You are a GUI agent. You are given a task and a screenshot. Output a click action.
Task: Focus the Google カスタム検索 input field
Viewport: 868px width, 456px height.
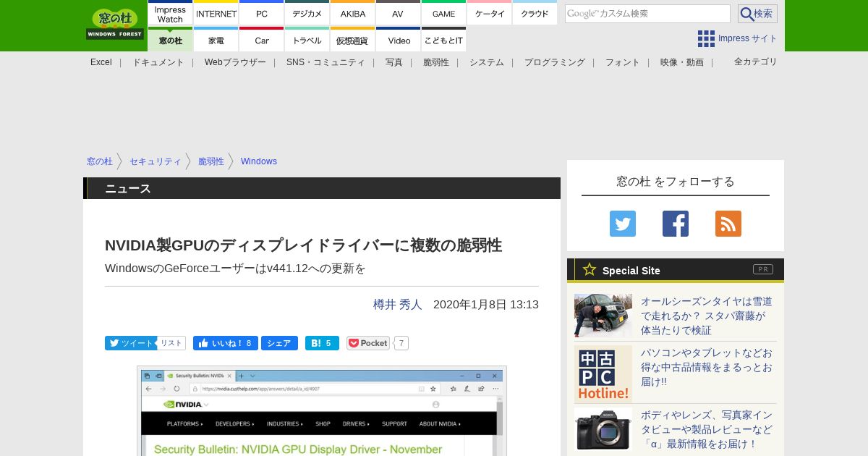click(647, 14)
